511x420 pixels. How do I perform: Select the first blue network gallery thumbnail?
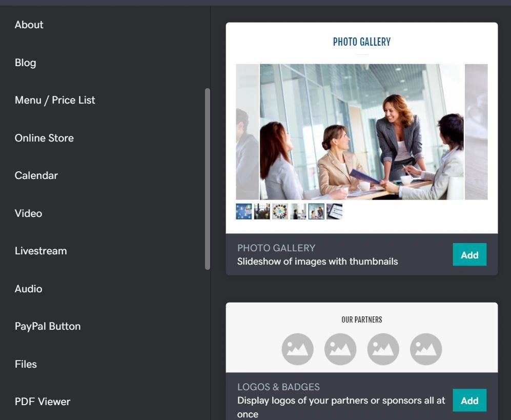(x=244, y=211)
